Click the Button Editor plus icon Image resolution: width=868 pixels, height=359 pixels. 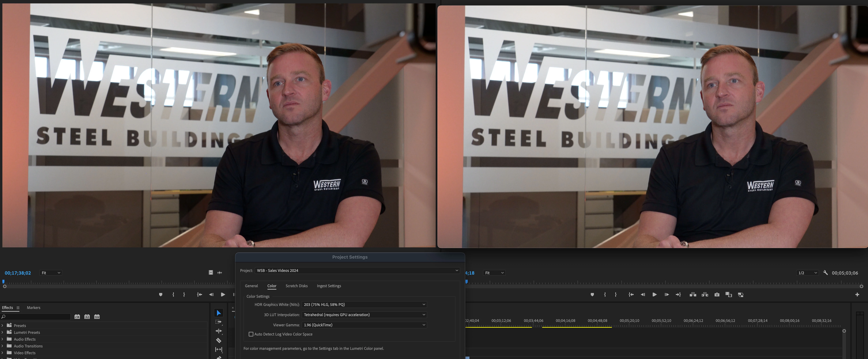coord(857,295)
